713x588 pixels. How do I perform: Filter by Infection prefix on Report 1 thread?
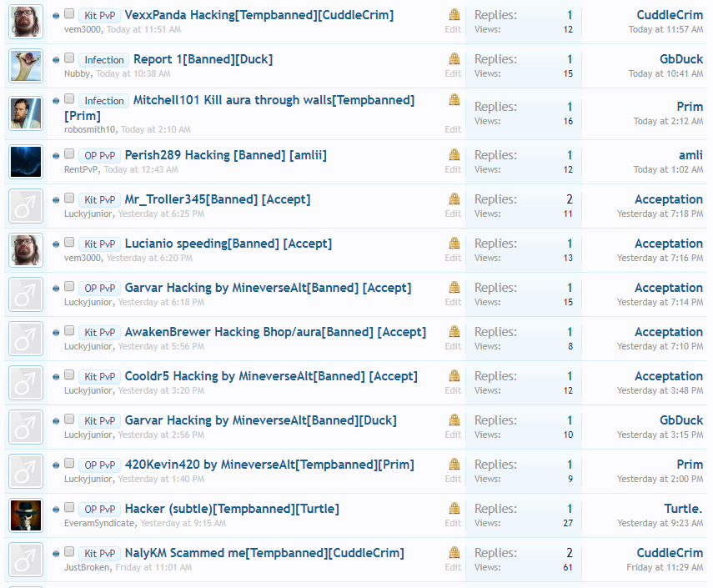(x=103, y=59)
